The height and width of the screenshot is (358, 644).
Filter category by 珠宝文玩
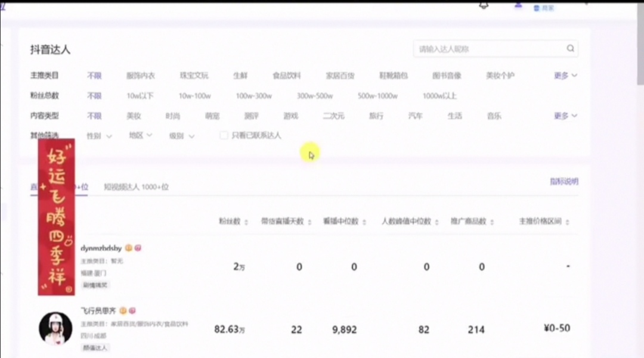pyautogui.click(x=194, y=76)
